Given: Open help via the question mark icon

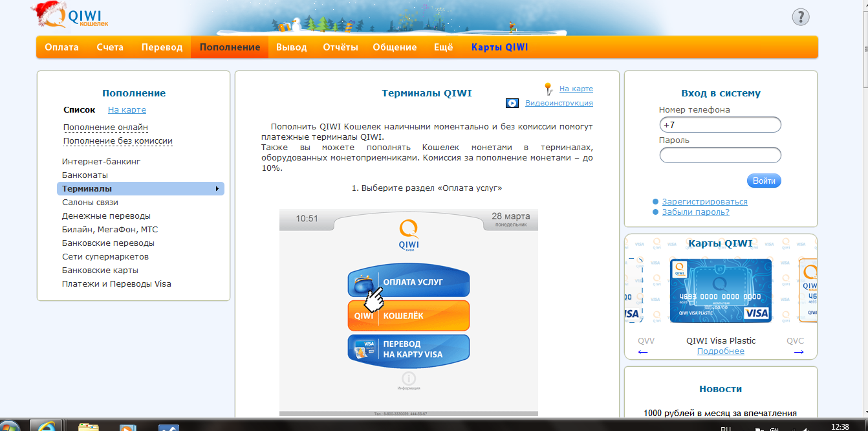Looking at the screenshot, I should point(800,17).
